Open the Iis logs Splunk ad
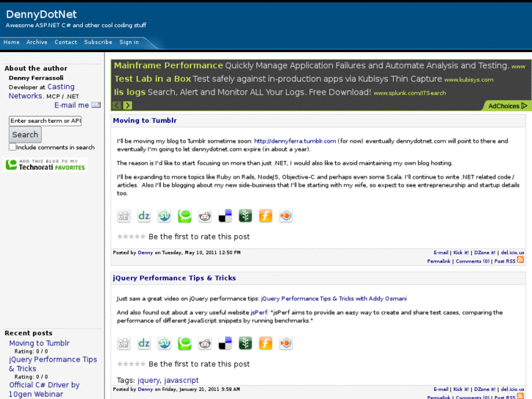The height and width of the screenshot is (399, 532). click(x=130, y=92)
